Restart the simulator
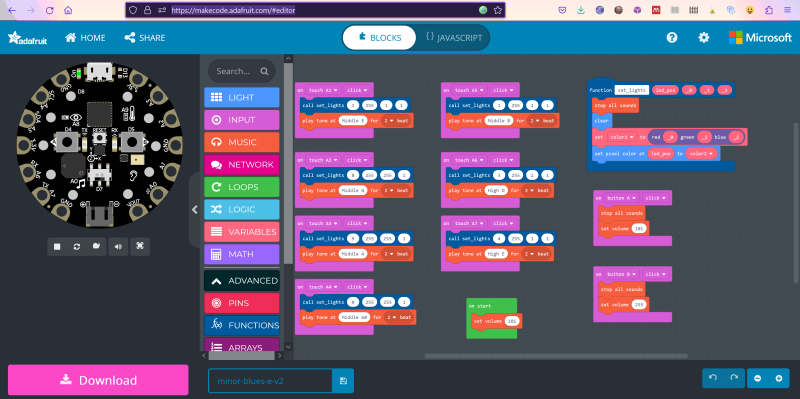 [77, 246]
